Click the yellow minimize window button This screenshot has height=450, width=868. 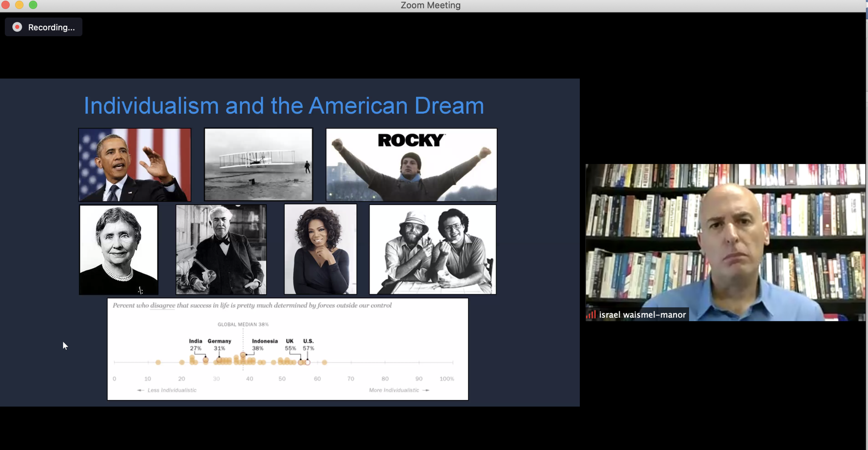[19, 5]
